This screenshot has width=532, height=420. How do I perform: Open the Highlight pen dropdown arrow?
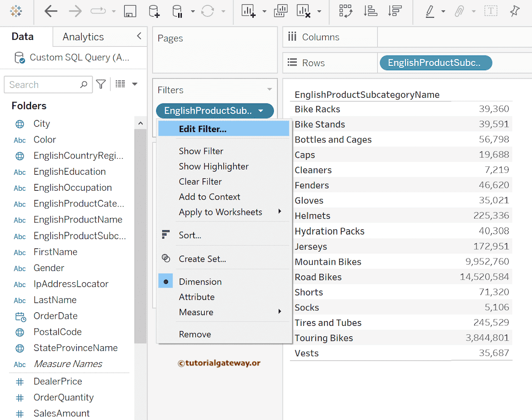443,11
